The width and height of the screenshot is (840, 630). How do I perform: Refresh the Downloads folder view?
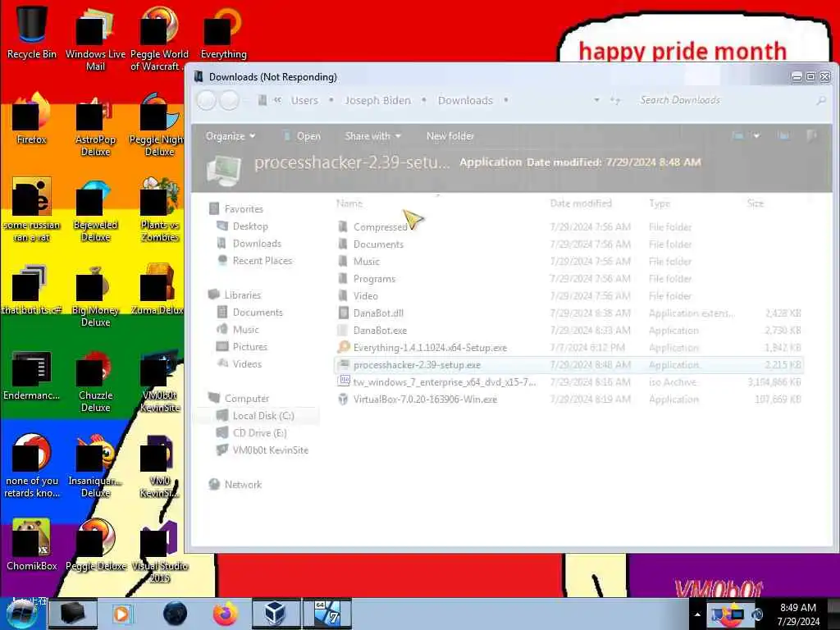[615, 100]
